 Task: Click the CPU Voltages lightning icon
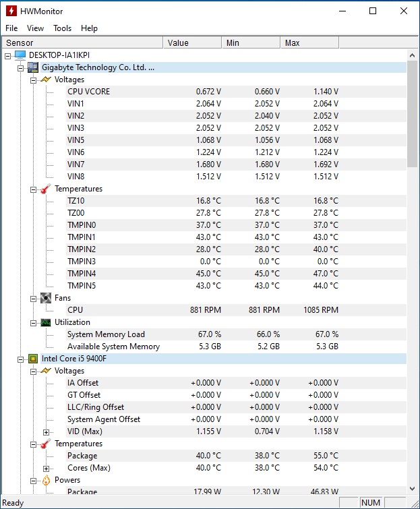pos(46,371)
